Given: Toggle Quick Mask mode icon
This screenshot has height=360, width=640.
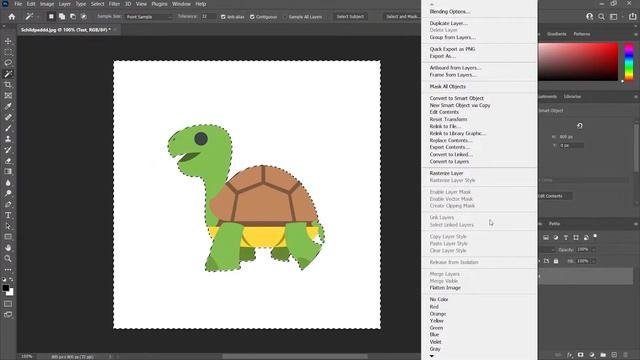Looking at the screenshot, I should coord(8,304).
